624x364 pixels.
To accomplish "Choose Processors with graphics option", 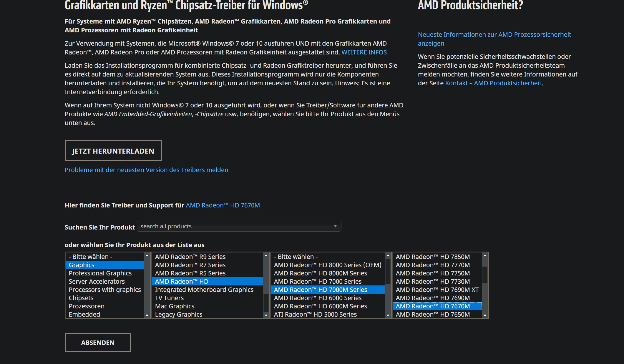I will [104, 290].
